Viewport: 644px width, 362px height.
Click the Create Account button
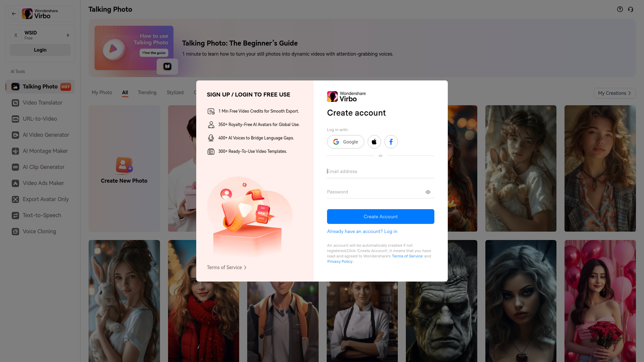coord(380,217)
